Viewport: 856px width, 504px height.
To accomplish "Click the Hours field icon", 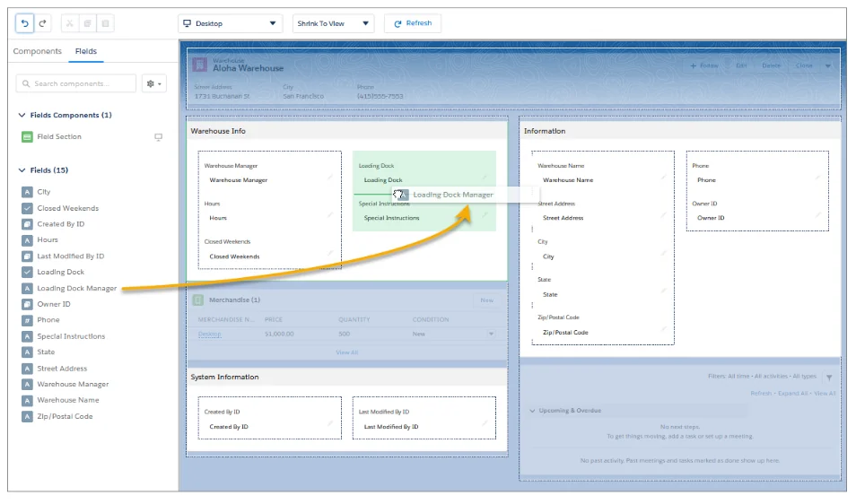I will pos(27,240).
